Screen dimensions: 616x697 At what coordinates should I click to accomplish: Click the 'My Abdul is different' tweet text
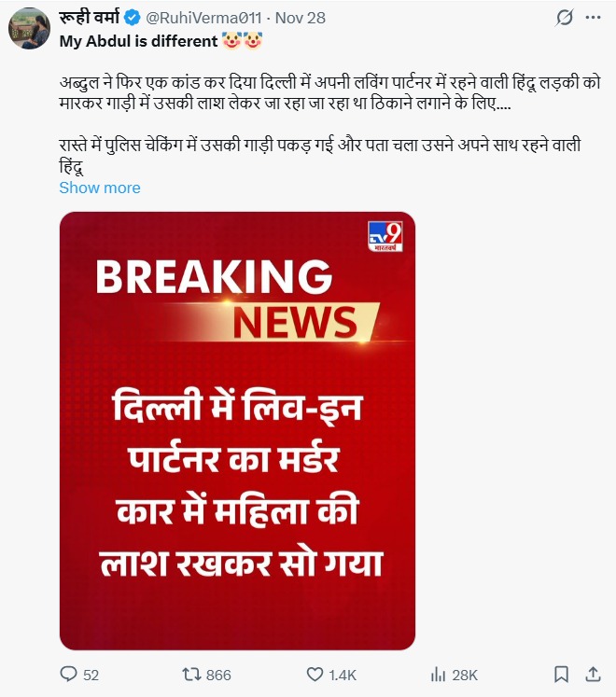pyautogui.click(x=139, y=41)
